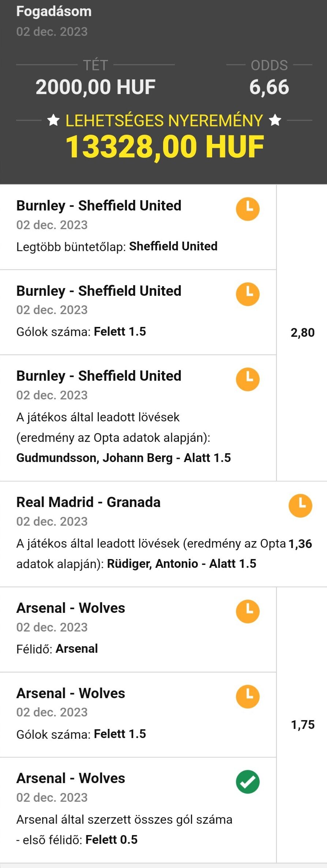Select the Fogadásom header title

pyautogui.click(x=54, y=12)
